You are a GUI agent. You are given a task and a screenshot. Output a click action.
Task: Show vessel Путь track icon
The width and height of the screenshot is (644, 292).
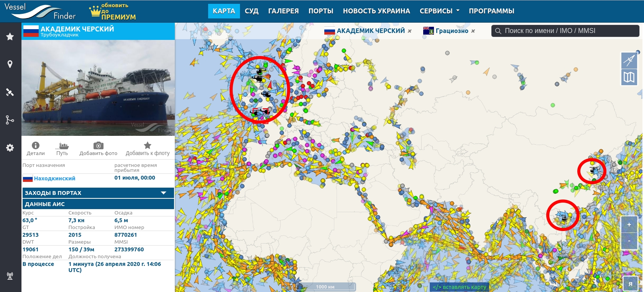pos(62,145)
